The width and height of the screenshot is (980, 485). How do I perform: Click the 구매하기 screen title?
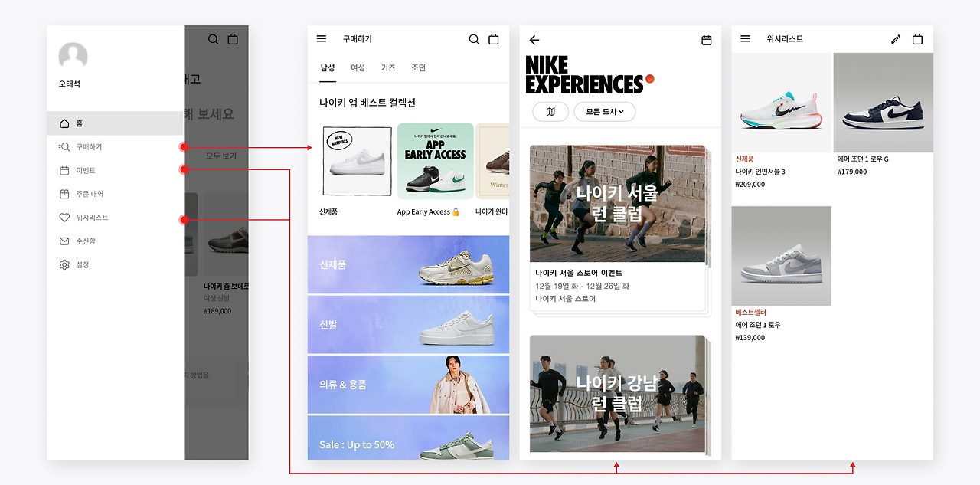[x=358, y=39]
